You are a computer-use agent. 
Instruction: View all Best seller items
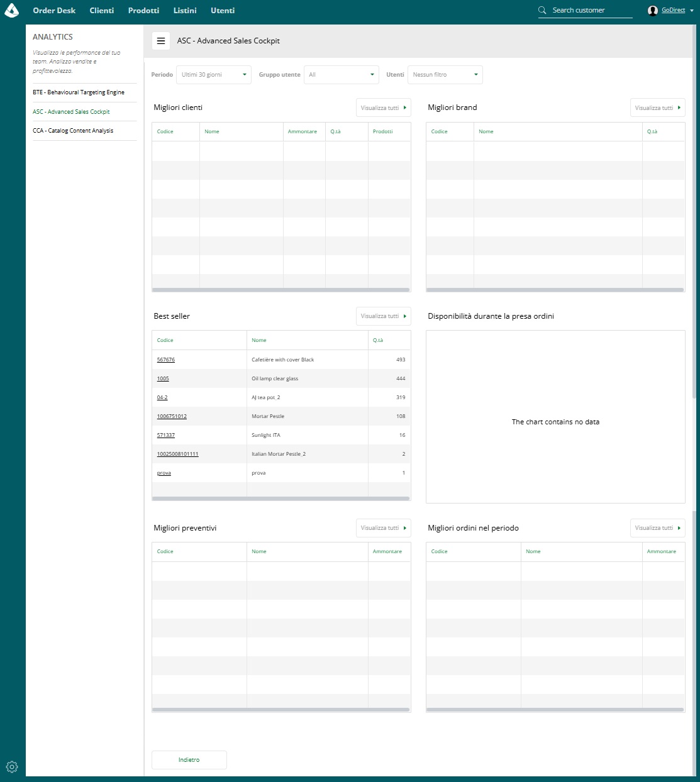384,316
